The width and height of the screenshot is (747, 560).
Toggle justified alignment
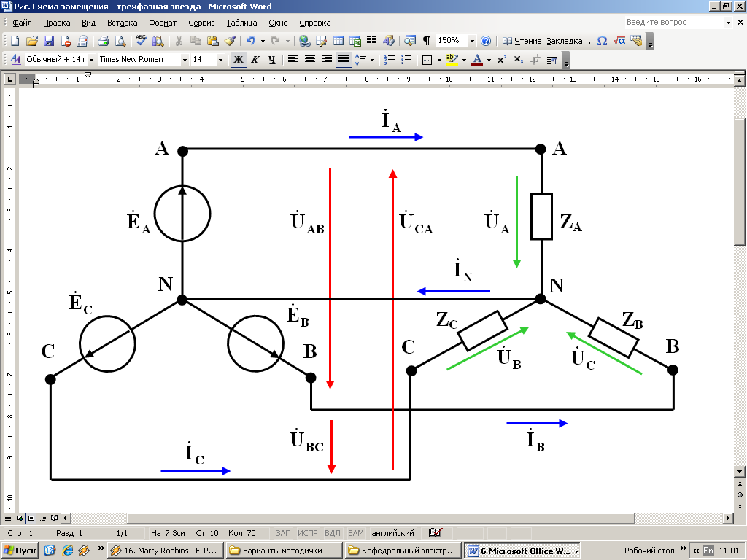click(344, 60)
